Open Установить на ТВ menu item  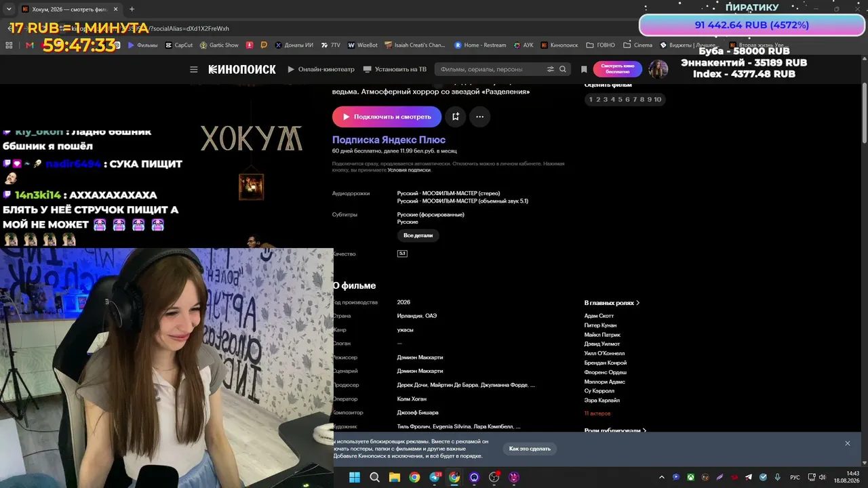point(395,69)
